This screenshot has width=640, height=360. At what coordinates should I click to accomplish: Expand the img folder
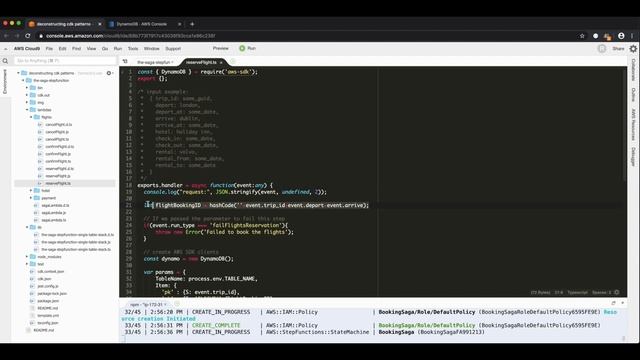tap(27, 102)
